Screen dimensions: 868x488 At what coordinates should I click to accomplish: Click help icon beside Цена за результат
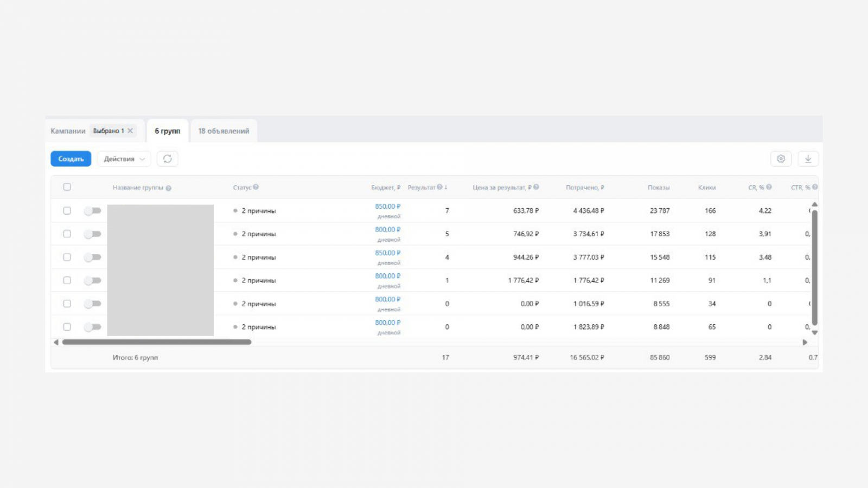[x=536, y=187]
